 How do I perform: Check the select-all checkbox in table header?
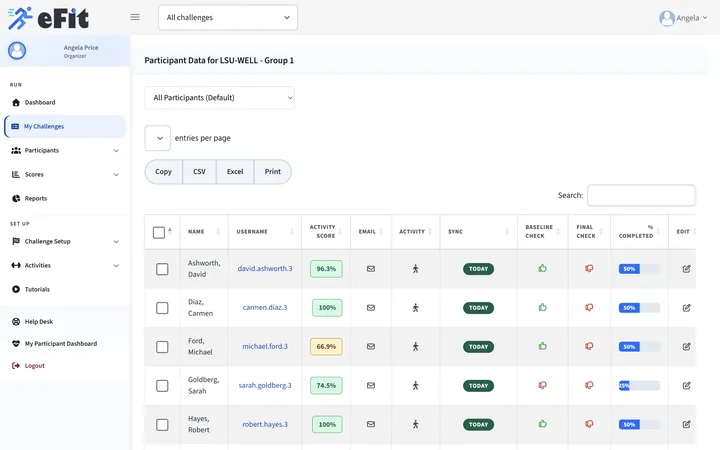click(x=159, y=232)
